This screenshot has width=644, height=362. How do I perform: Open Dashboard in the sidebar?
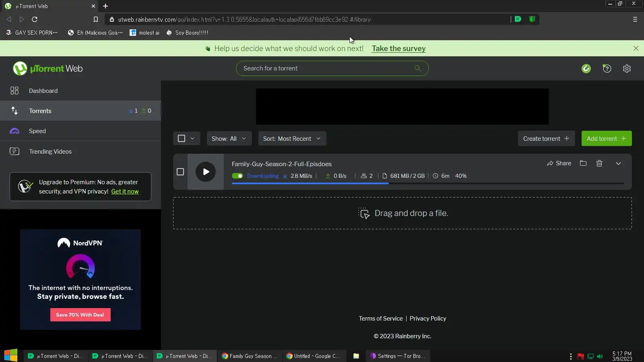tap(80, 91)
